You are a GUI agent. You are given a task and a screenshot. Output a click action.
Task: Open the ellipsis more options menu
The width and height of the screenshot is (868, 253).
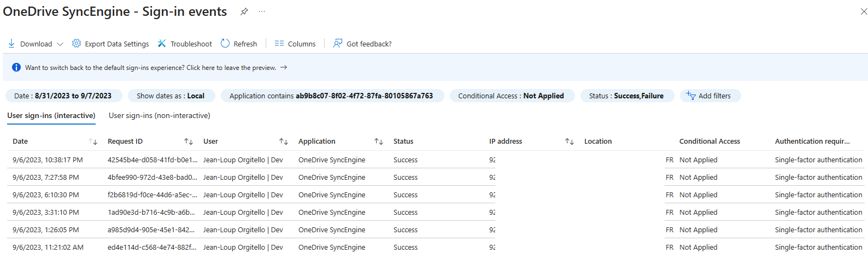click(x=262, y=11)
